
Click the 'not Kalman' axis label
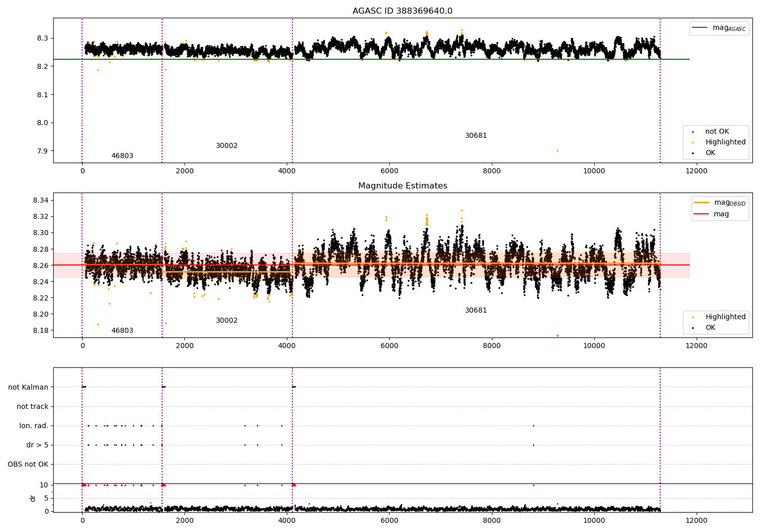28,388
